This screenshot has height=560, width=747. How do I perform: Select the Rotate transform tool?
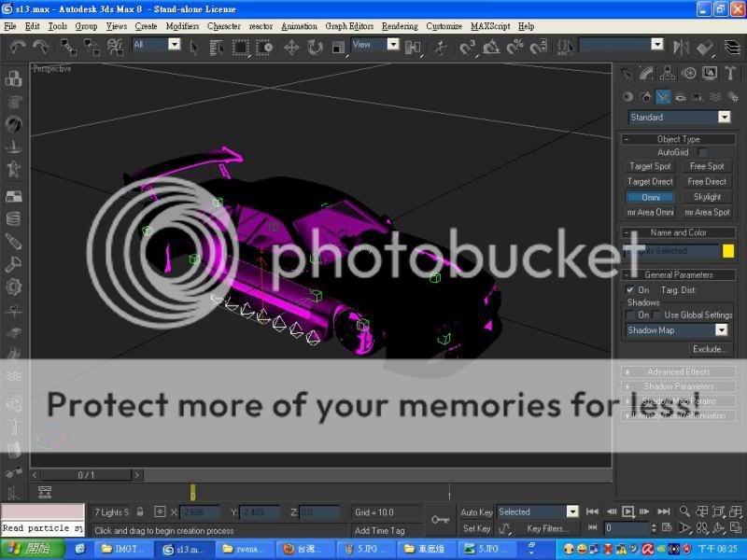pyautogui.click(x=315, y=47)
